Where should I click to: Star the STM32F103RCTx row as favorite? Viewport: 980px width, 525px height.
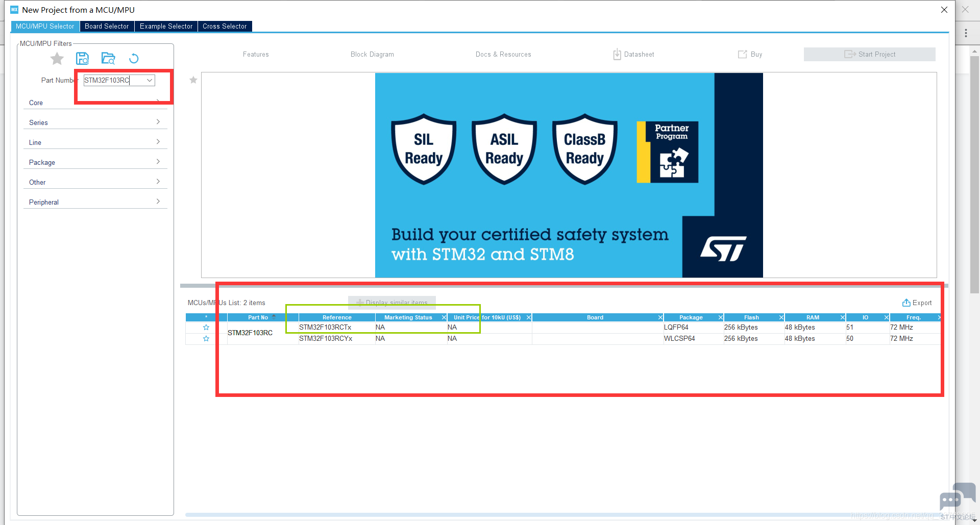[x=206, y=328]
